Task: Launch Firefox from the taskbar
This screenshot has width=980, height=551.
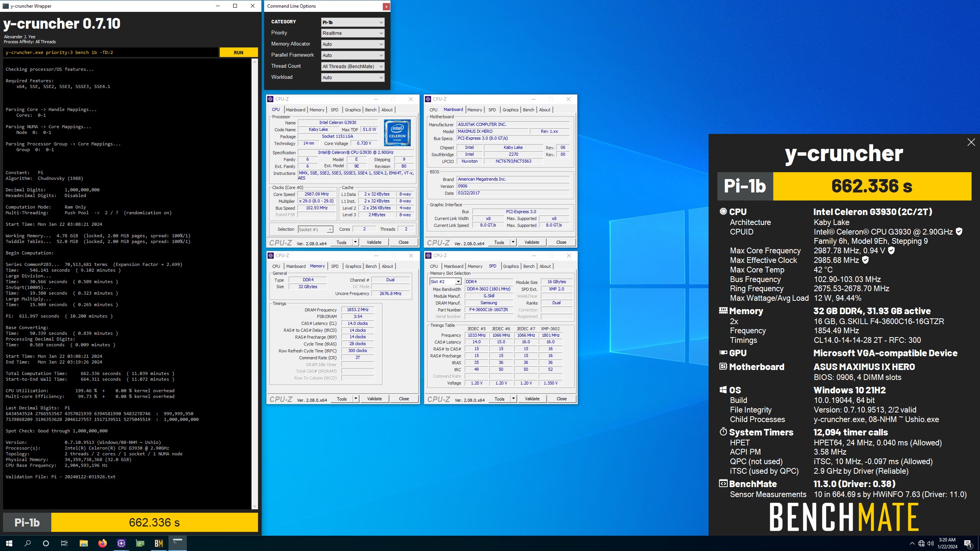Action: [102, 543]
